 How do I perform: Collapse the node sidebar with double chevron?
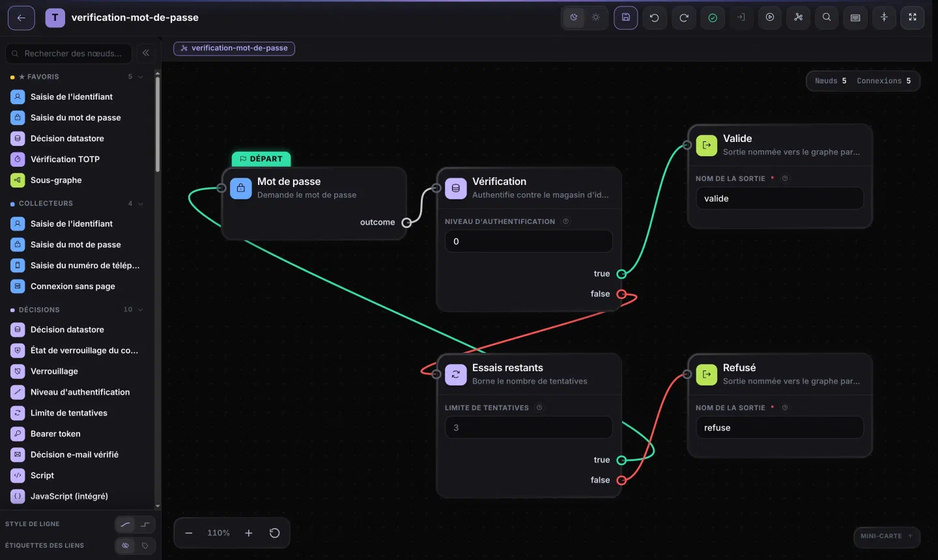146,53
